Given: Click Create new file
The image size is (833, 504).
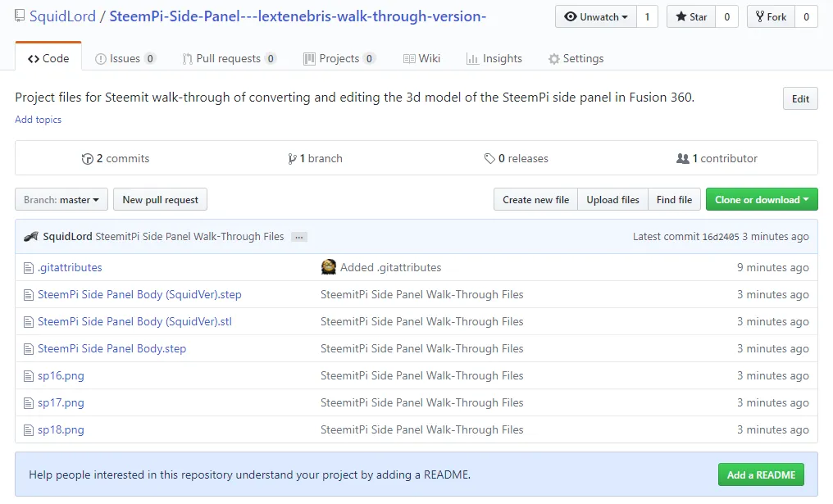Looking at the screenshot, I should pos(535,200).
